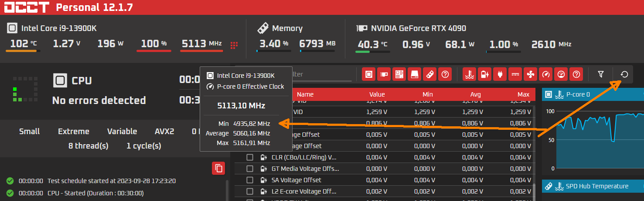Screen dimensions: 644x201
Task: Toggle the temperature sensor type filter
Action: point(470,74)
